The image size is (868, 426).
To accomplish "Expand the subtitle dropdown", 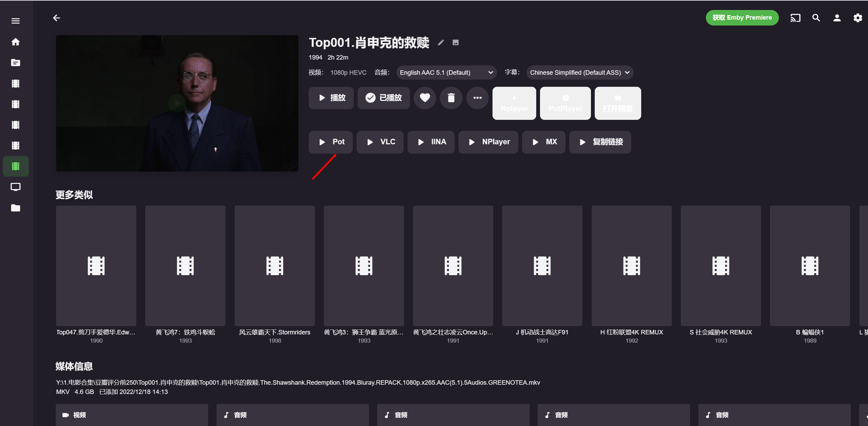I will [x=580, y=73].
